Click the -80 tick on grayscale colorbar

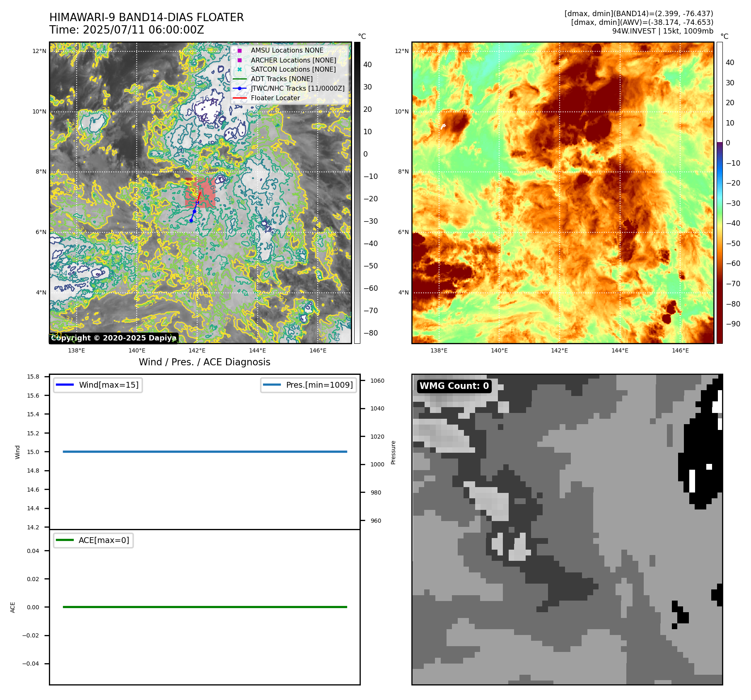tap(371, 333)
